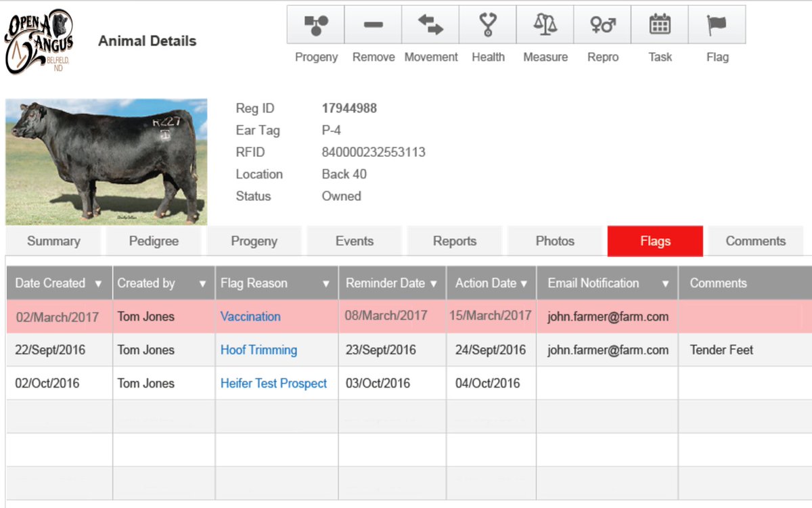Viewport: 812px width, 508px height.
Task: Click the Remove minus icon
Action: click(x=373, y=25)
